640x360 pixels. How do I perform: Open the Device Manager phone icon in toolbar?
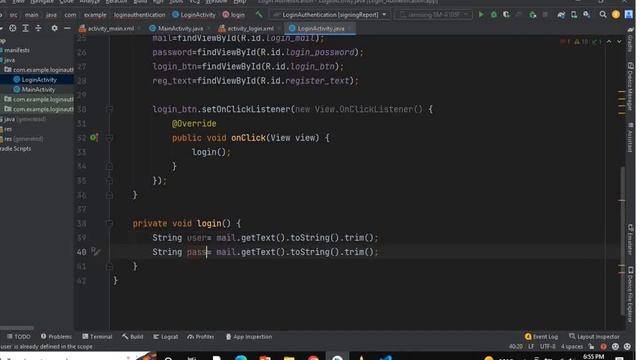click(x=574, y=15)
